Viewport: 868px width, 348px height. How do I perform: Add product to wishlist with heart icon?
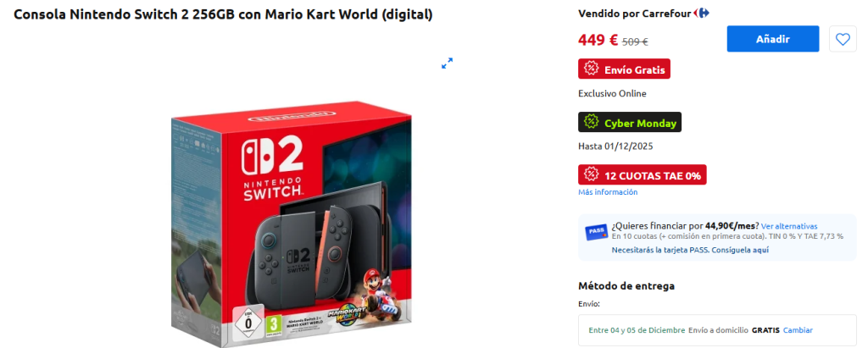[x=843, y=39]
